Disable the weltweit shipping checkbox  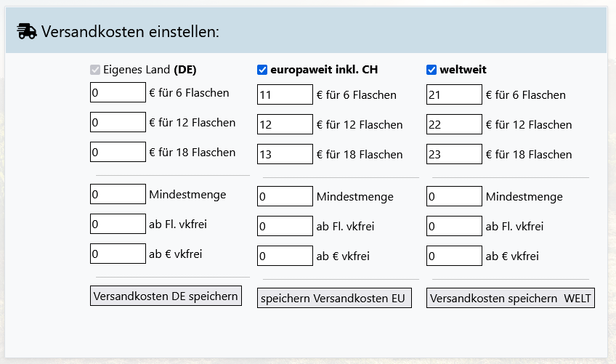click(431, 70)
